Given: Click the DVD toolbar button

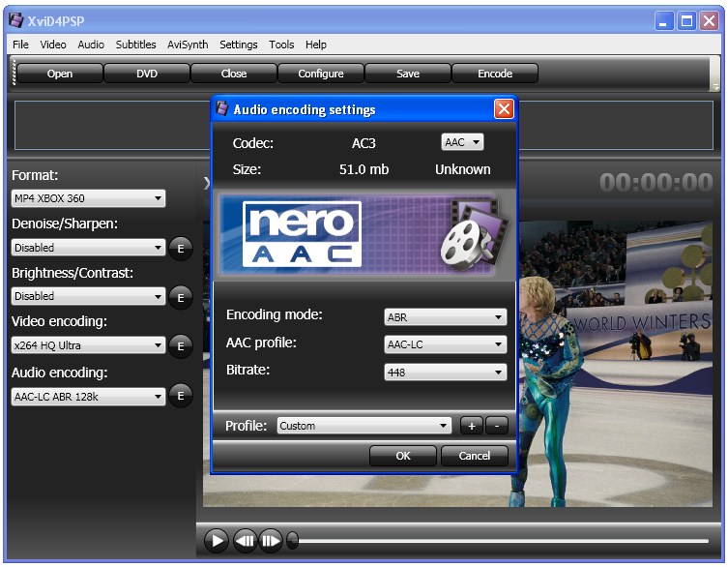Looking at the screenshot, I should point(147,74).
